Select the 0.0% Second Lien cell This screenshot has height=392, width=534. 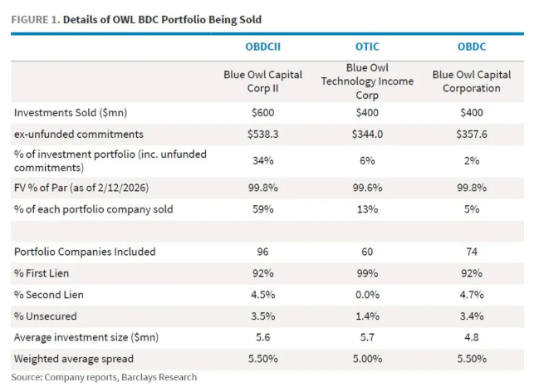(368, 294)
